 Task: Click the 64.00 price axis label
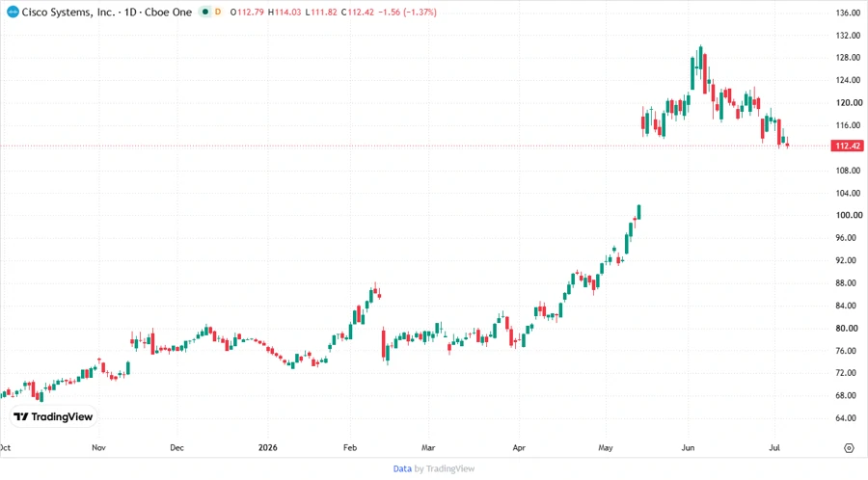point(848,418)
